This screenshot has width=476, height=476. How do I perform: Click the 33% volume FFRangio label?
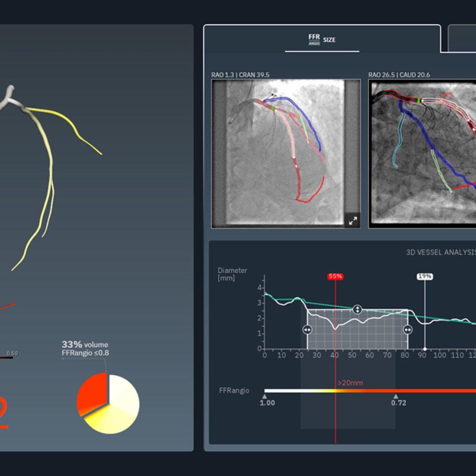[x=85, y=347]
